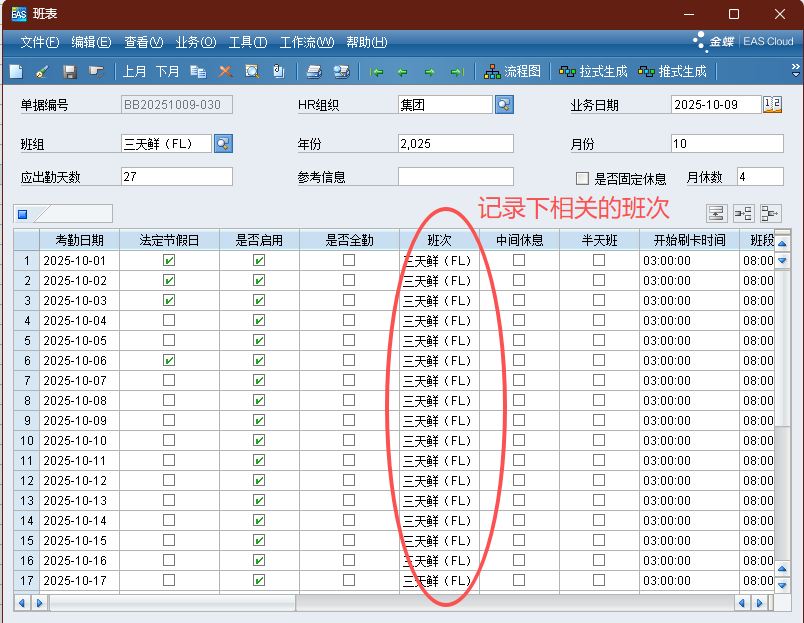Image resolution: width=804 pixels, height=623 pixels.
Task: Uncheck 法定节假日 for 2025-10-01
Action: pyautogui.click(x=168, y=260)
